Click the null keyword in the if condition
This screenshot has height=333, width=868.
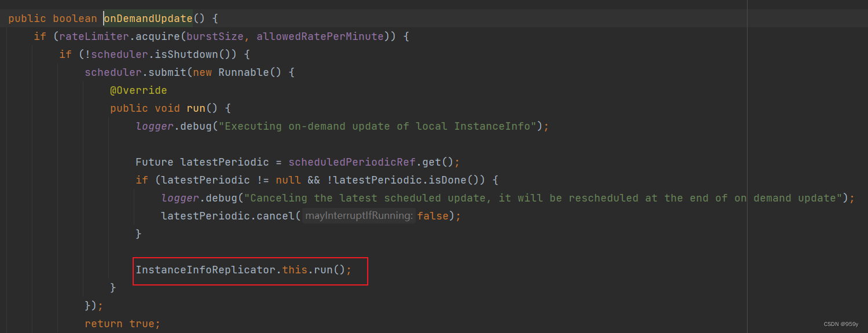288,180
